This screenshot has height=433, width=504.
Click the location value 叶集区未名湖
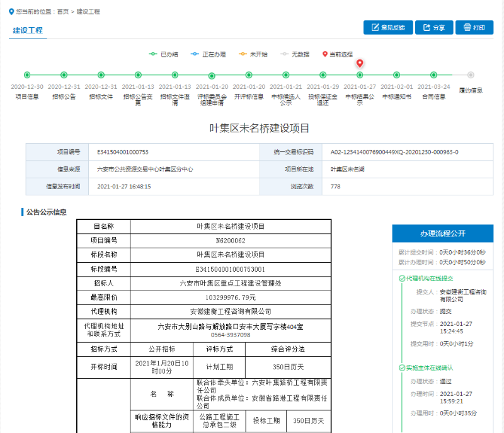point(347,170)
